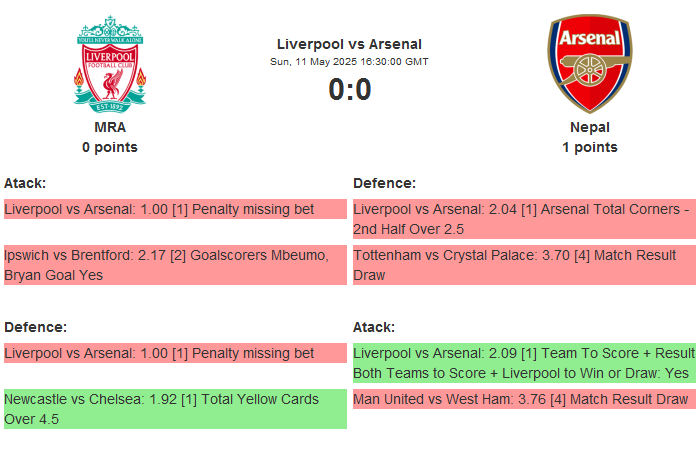Image resolution: width=700 pixels, height=460 pixels.
Task: Open the Liverpool vs Arsenal match title
Action: pos(349,44)
